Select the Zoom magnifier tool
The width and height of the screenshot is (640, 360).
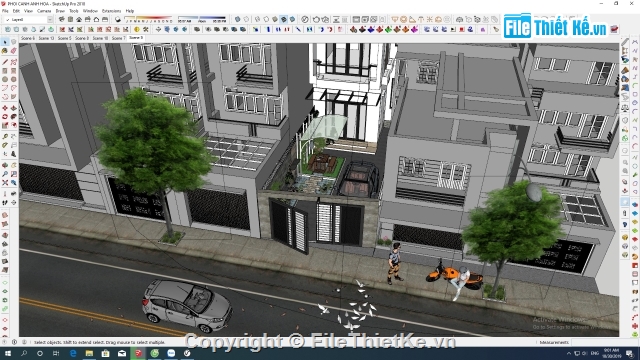point(5,174)
